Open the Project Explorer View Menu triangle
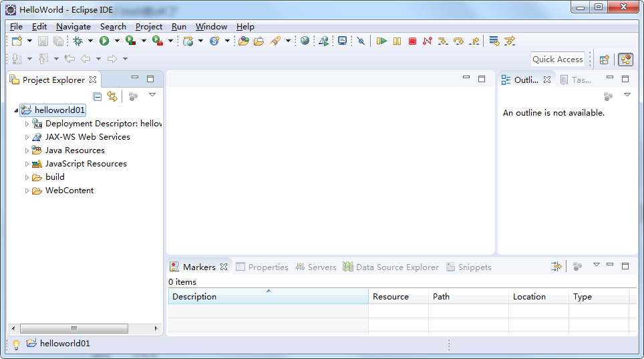This screenshot has width=644, height=359. pos(152,95)
